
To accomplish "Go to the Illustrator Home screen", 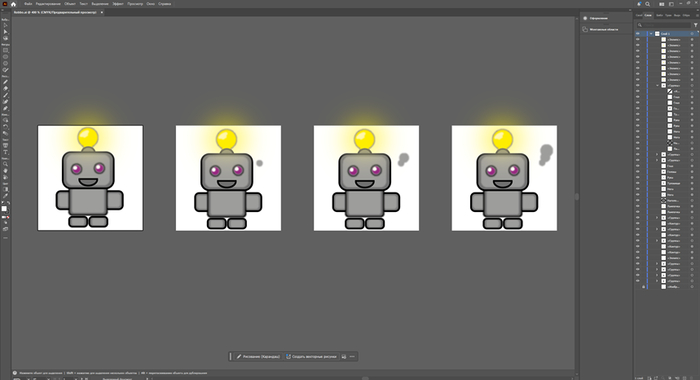I will tap(13, 4).
